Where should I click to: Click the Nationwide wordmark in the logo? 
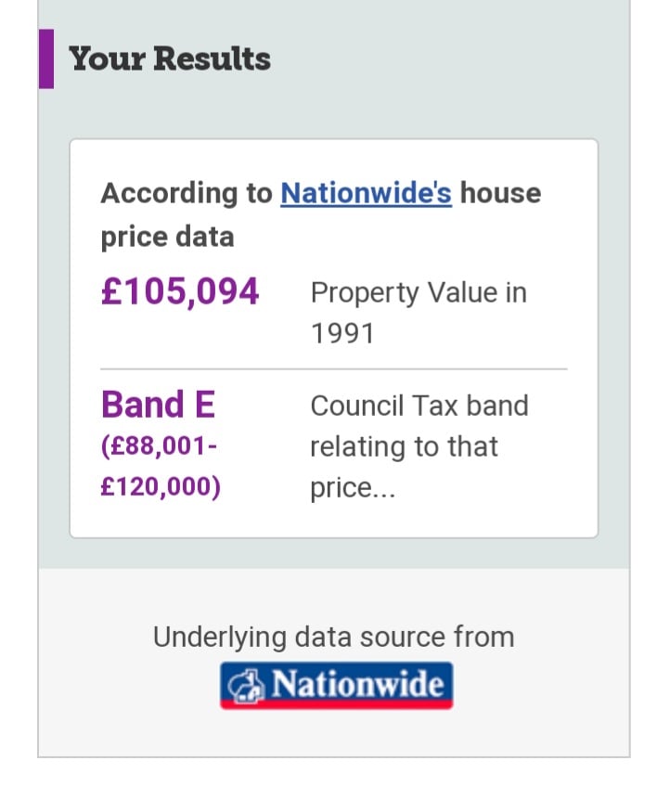click(x=356, y=684)
